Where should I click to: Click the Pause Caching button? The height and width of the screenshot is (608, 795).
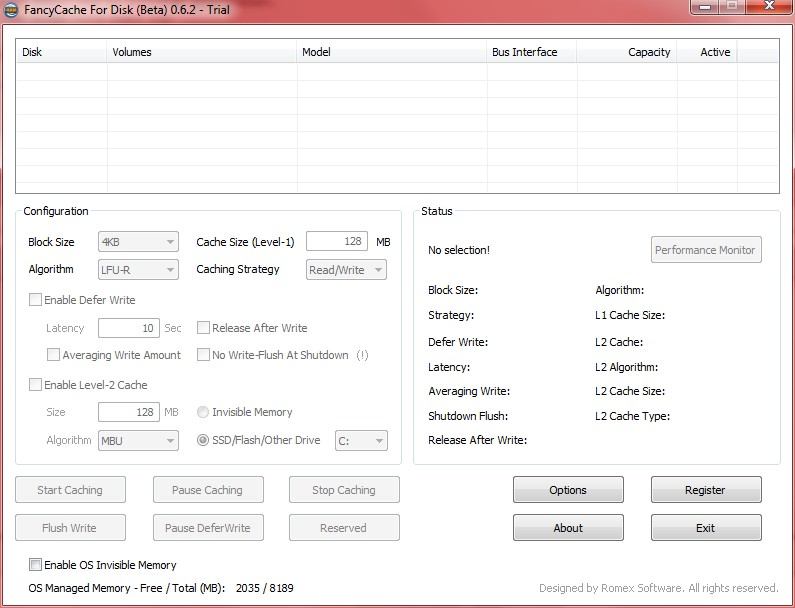[208, 490]
